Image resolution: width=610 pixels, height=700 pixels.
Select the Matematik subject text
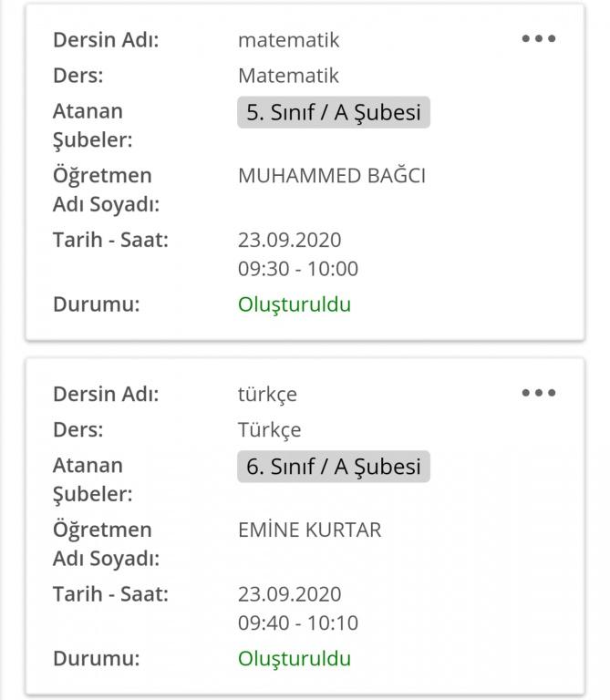(288, 76)
